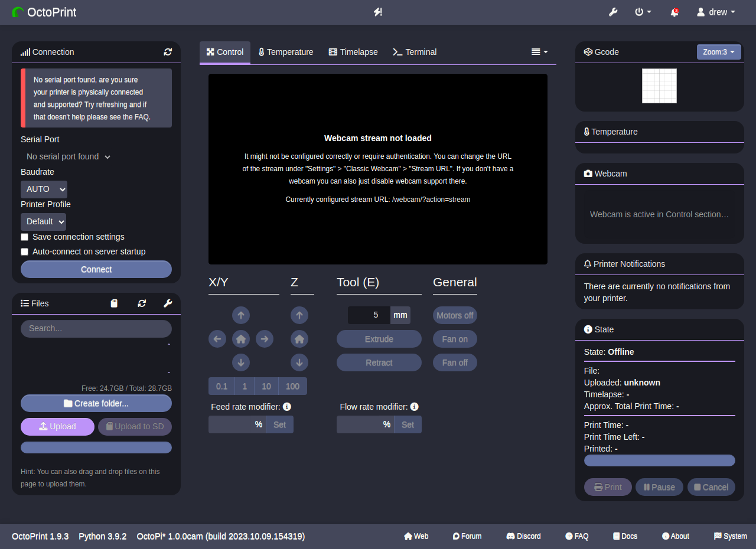This screenshot has width=756, height=549.
Task: Show Flow rate modifier info icon
Action: pyautogui.click(x=415, y=407)
